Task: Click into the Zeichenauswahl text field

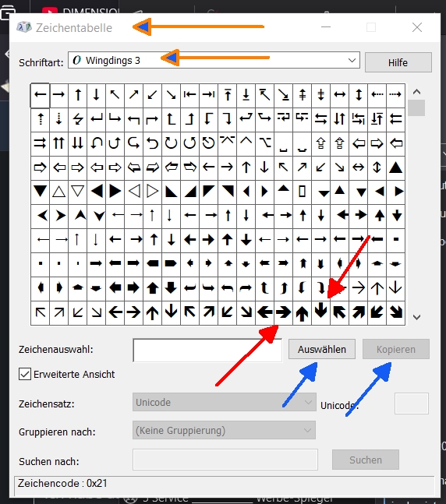Action: 207,350
